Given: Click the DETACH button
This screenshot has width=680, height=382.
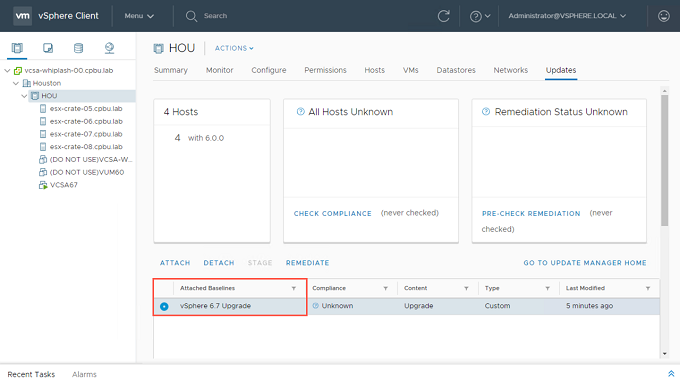Looking at the screenshot, I should (219, 263).
